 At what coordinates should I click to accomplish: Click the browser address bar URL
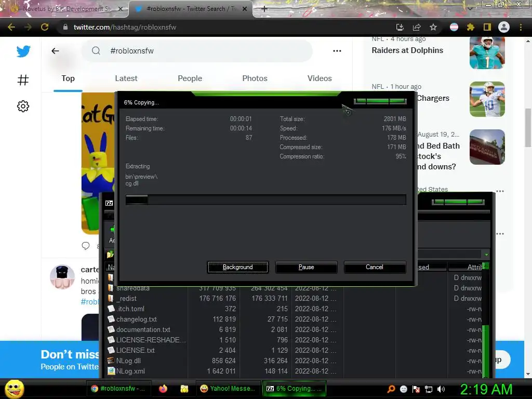[125, 27]
